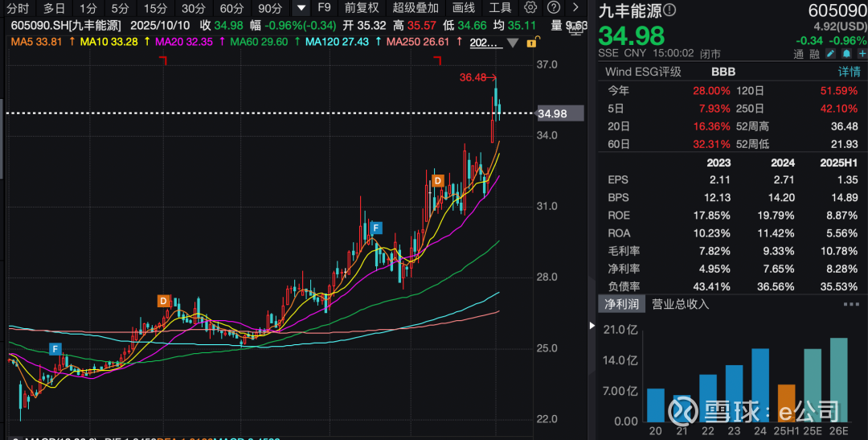Click the right chevron arrow in the toolbar

pyautogui.click(x=575, y=8)
